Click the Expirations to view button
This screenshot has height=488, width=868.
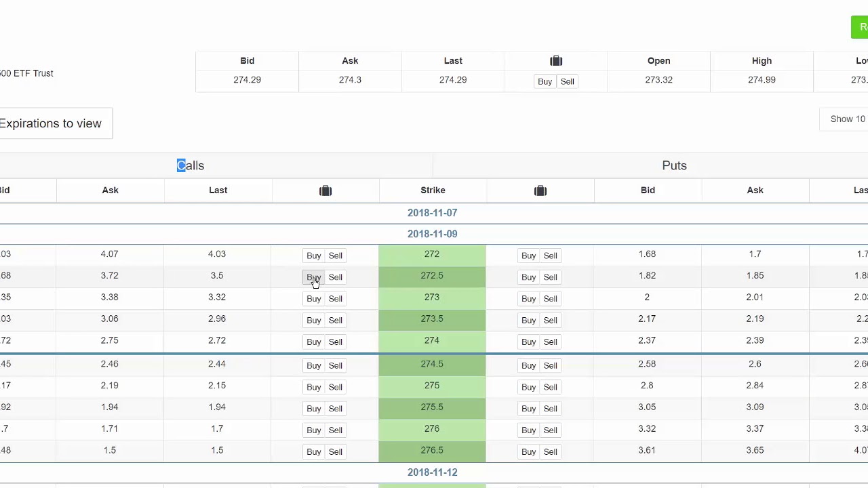click(x=53, y=123)
